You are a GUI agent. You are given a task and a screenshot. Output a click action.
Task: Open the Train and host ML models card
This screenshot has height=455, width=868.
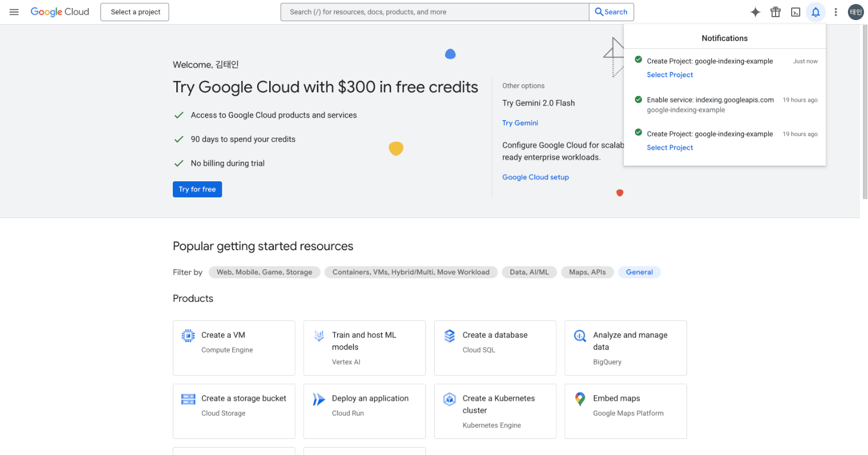click(x=365, y=348)
